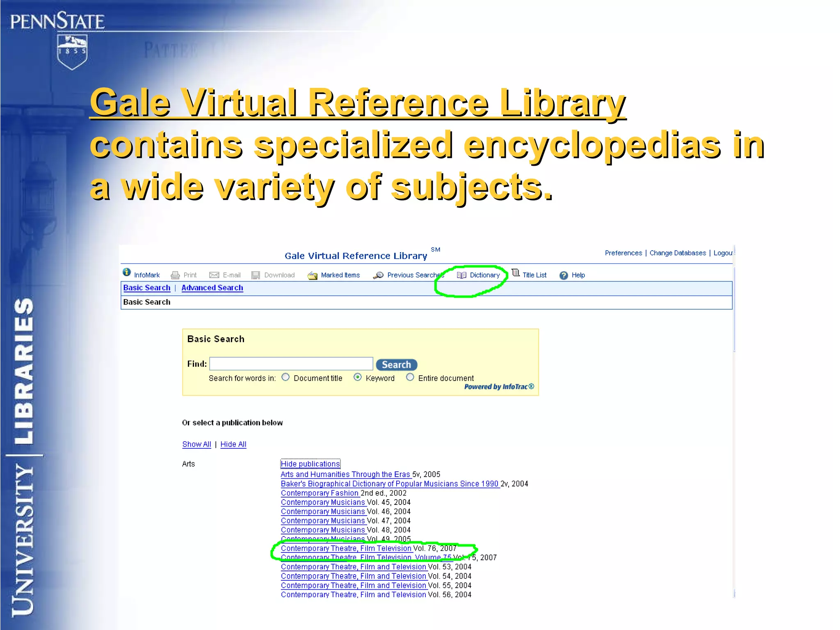Open Contemporary Musicians Vol. 45 link
Viewport: 840px width, 630px height.
tap(323, 502)
